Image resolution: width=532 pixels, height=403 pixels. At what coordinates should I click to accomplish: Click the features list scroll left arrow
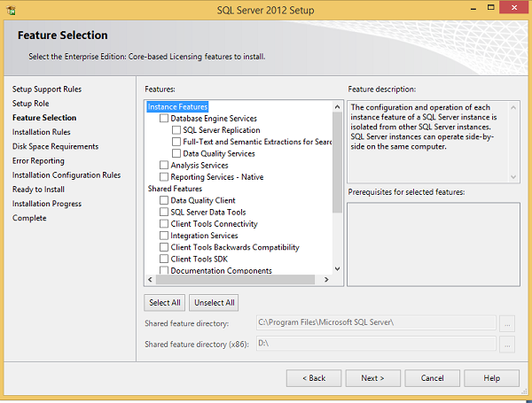click(151, 280)
